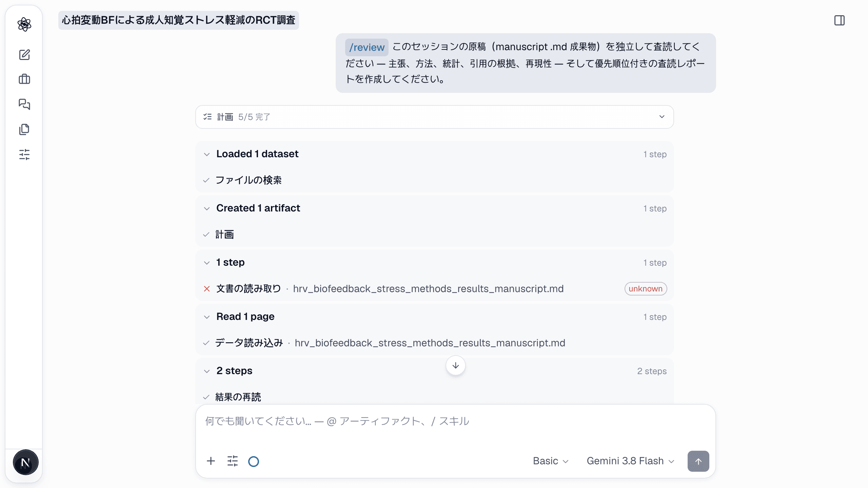Open the chat conversations icon
Image resolution: width=868 pixels, height=488 pixels.
(24, 104)
